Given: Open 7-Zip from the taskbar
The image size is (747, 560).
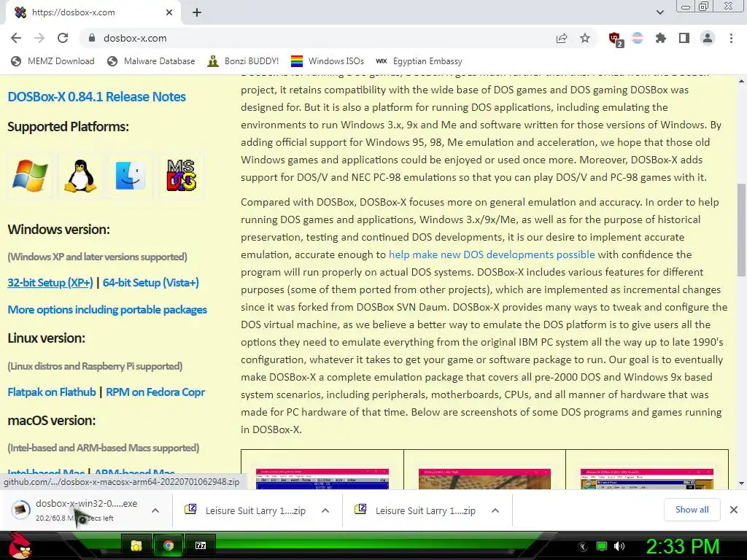Looking at the screenshot, I should point(201,545).
